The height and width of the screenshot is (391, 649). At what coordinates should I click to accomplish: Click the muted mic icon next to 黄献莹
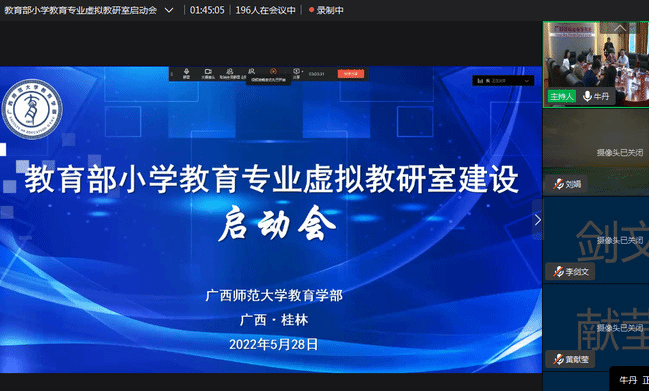(558, 359)
